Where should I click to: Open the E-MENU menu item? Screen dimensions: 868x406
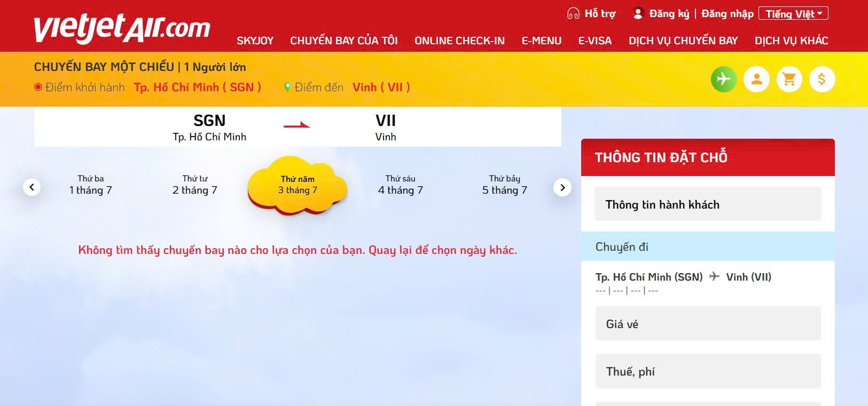[x=542, y=41]
